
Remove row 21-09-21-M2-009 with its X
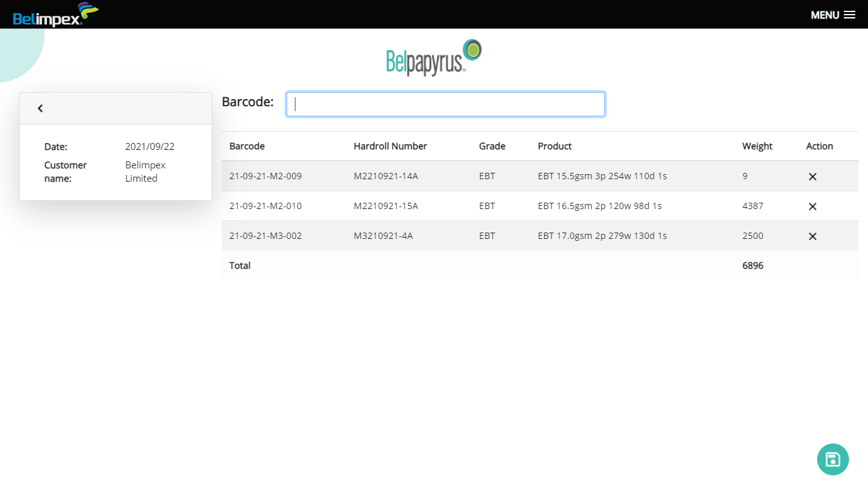(812, 177)
